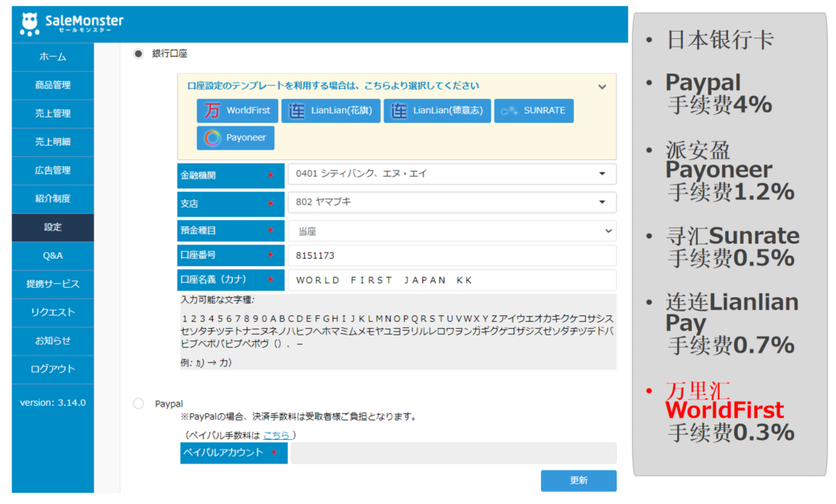Select the 銀行口座 radio button

tap(138, 53)
